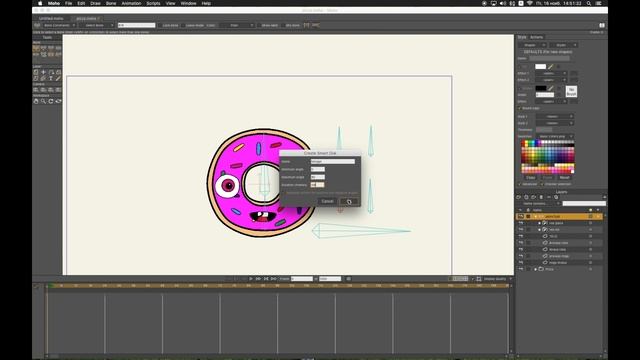Open the Apple menu
640x360 pixels.
coord(40,3)
